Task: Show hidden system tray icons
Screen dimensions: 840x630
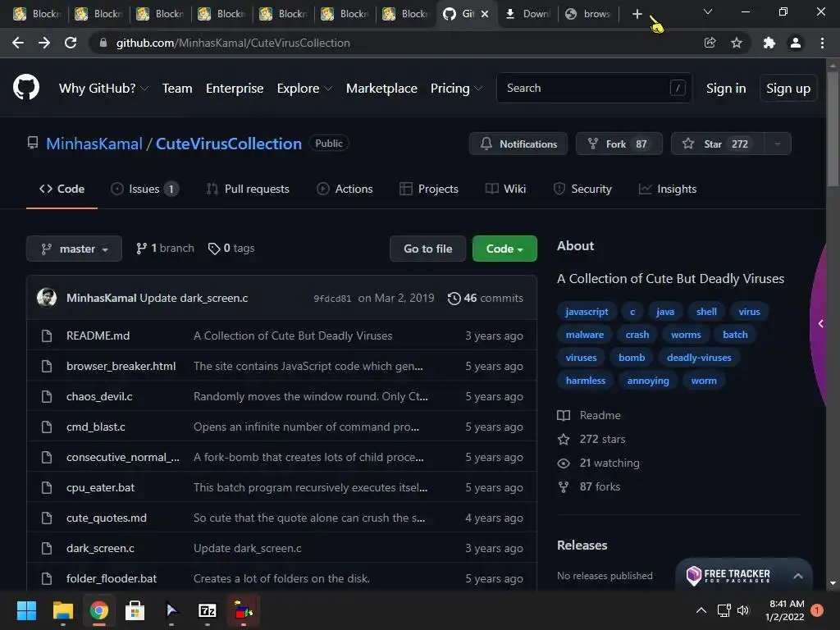Action: pyautogui.click(x=701, y=610)
